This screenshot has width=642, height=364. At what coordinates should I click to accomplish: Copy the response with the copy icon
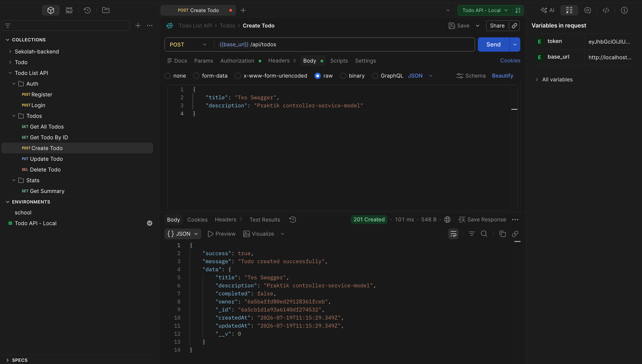(x=502, y=234)
